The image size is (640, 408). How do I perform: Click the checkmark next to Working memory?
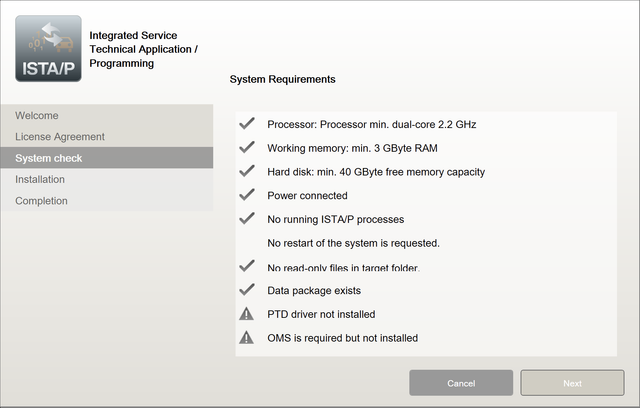(247, 148)
